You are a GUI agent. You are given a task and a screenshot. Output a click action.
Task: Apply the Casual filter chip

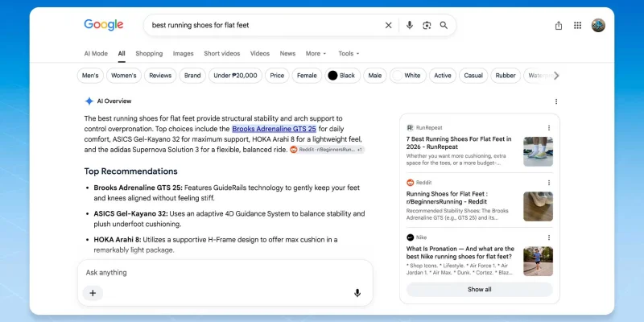point(473,76)
